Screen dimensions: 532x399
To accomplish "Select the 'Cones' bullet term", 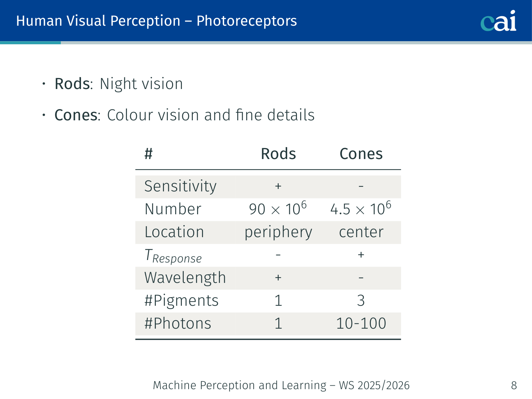I will pyautogui.click(x=76, y=115).
